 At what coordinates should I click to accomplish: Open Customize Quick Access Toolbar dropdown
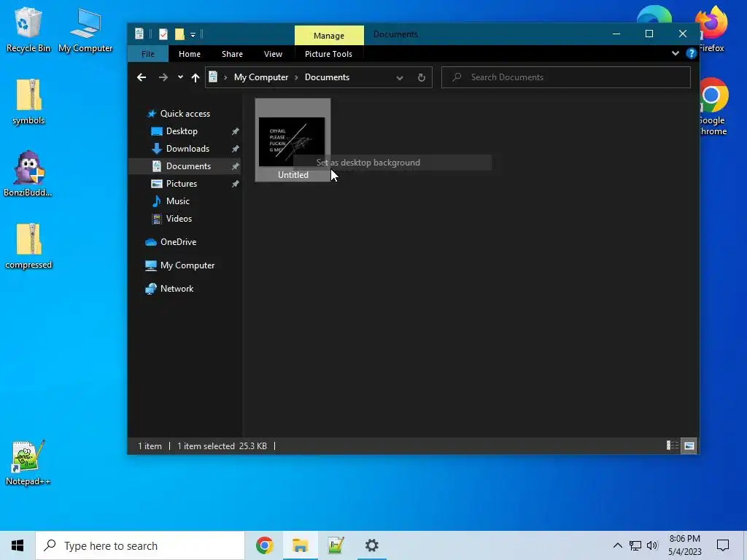coord(193,35)
